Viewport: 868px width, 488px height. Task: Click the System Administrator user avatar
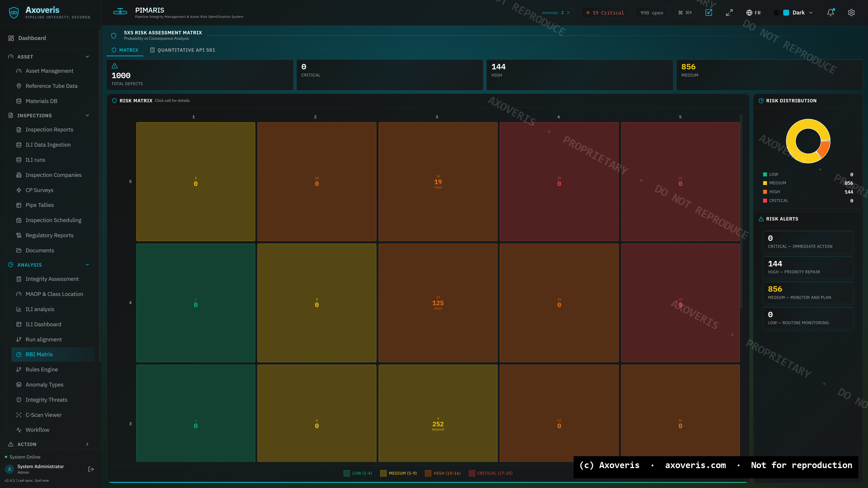coord(10,469)
